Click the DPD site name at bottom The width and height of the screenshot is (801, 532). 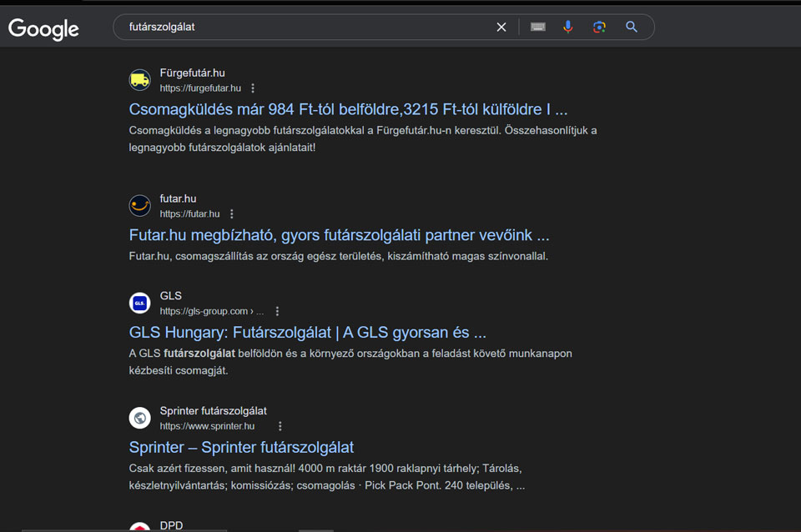[x=171, y=525]
